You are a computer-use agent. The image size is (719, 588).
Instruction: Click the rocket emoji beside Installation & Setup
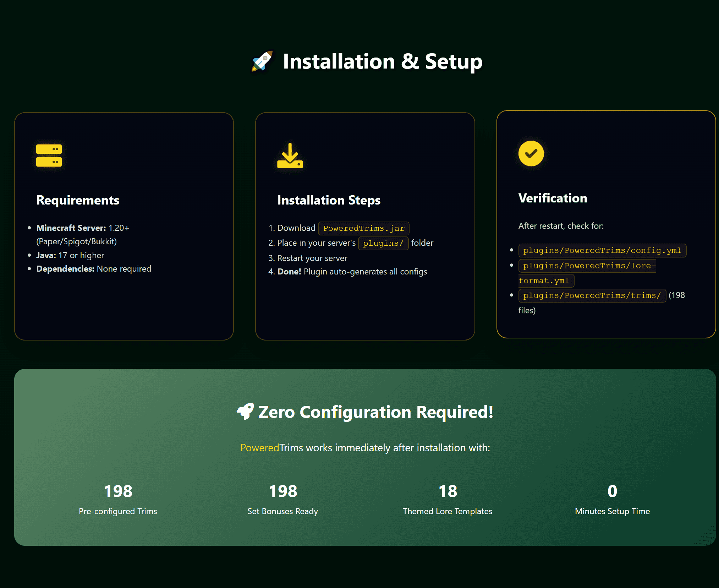click(262, 61)
